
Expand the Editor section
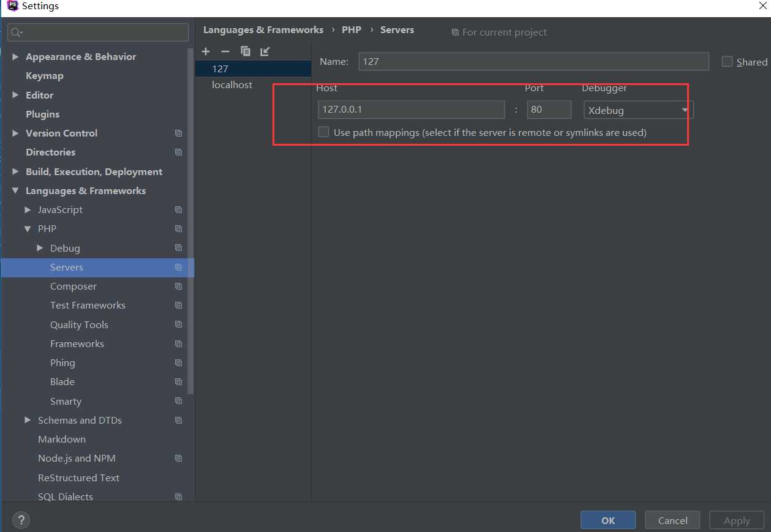[15, 95]
